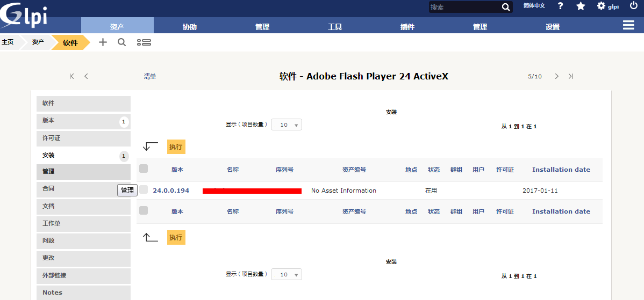Check the bottom header select-all checkbox
The width and height of the screenshot is (644, 300).
[144, 210]
